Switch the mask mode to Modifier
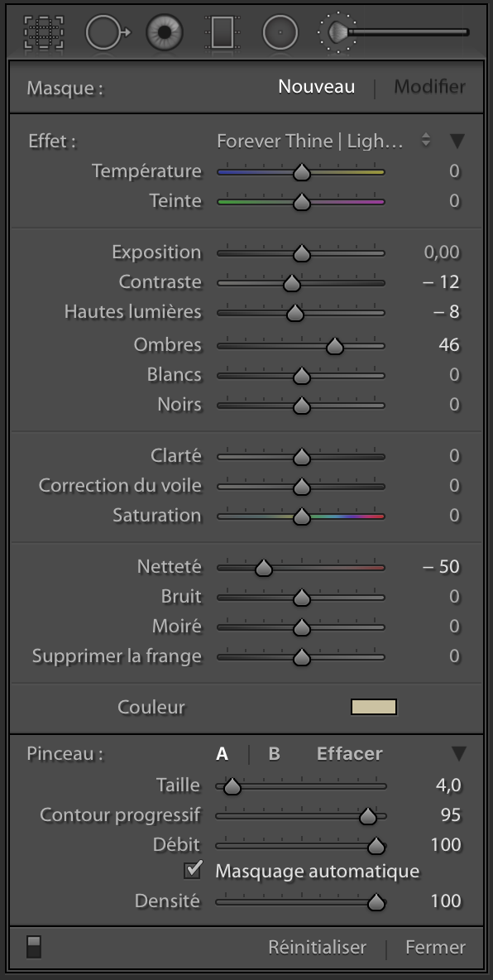 point(430,87)
